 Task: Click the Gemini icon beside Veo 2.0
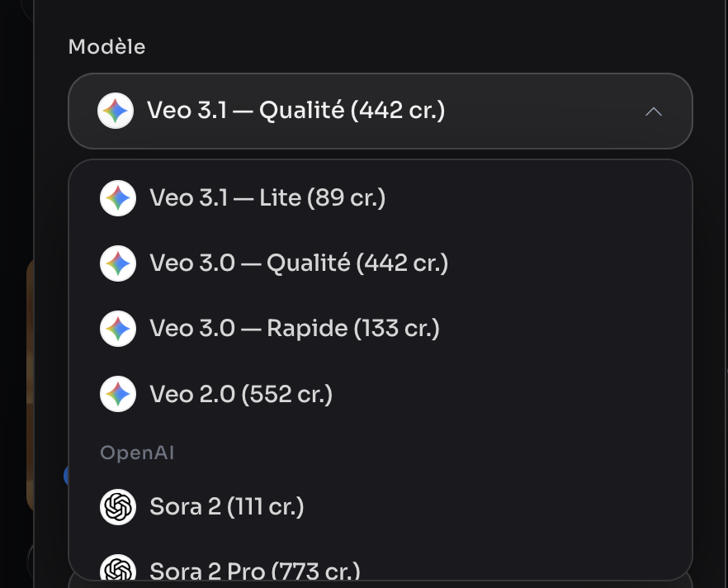118,394
